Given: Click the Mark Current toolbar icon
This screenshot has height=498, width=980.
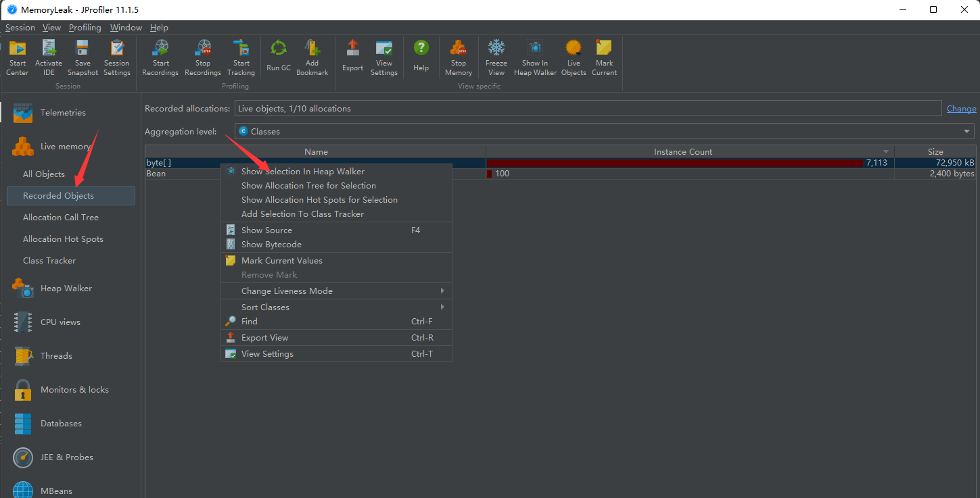Looking at the screenshot, I should pos(604,49).
